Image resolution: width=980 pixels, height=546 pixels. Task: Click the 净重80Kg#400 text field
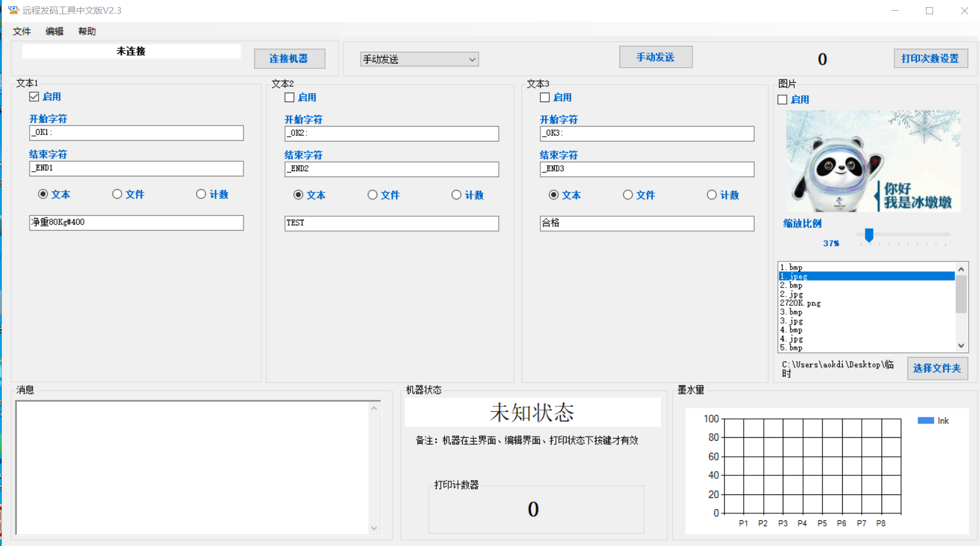pos(137,222)
